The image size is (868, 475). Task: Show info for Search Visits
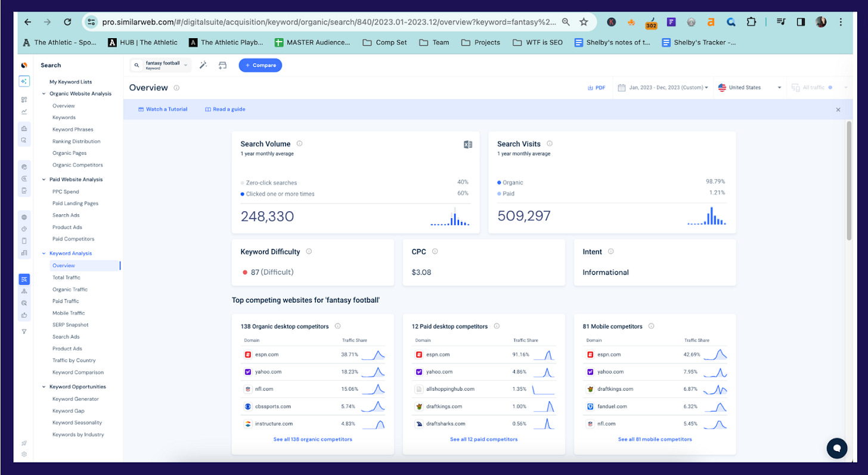click(550, 144)
